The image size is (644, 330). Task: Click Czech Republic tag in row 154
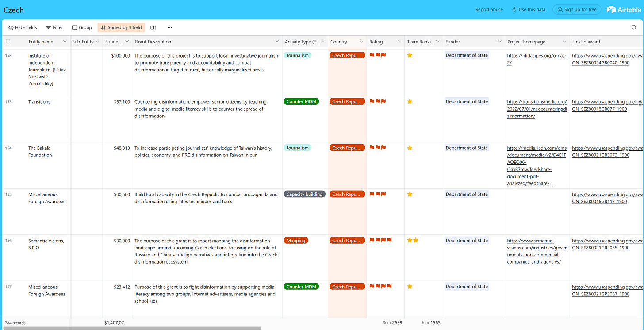347,148
